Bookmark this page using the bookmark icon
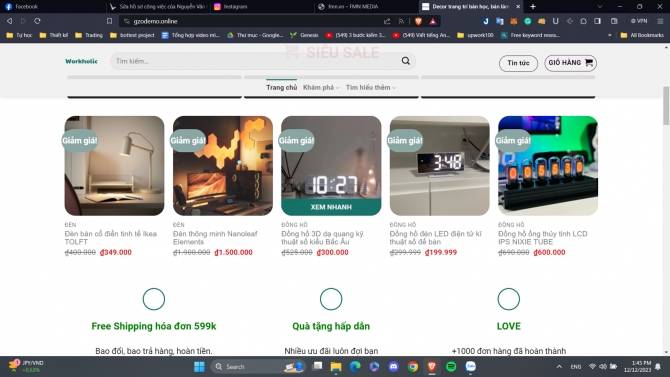 109,21
